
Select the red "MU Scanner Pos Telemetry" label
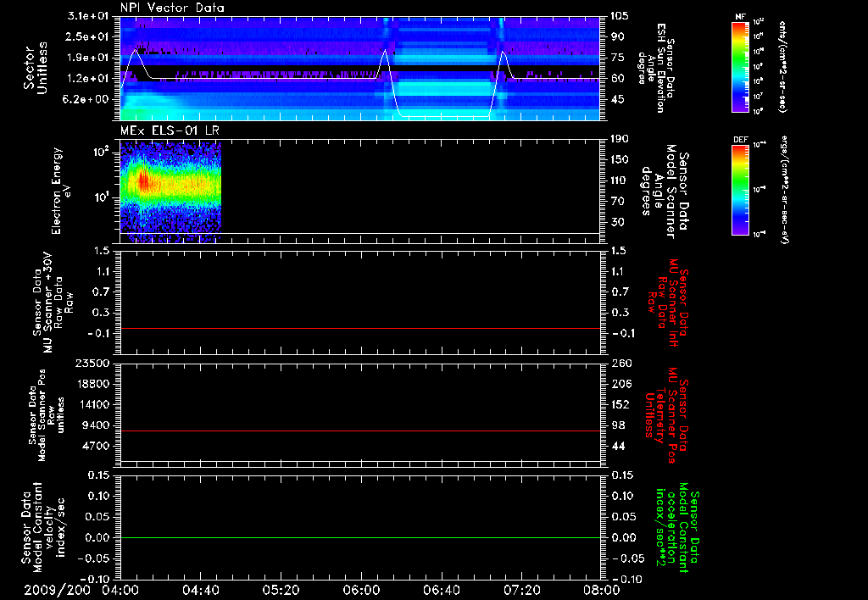(666, 414)
